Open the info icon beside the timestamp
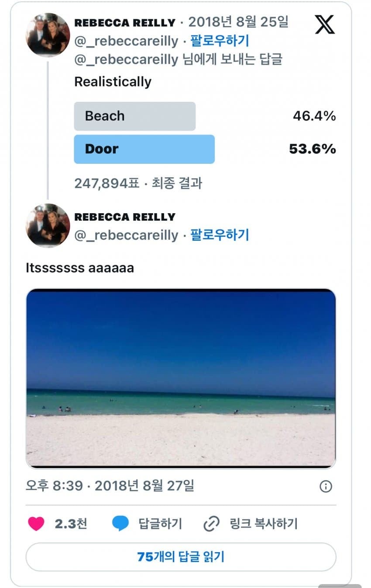 (x=326, y=486)
